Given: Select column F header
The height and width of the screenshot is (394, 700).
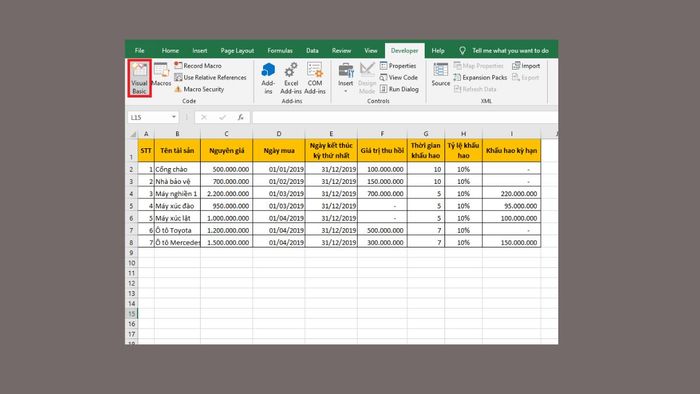Looking at the screenshot, I should tap(382, 133).
